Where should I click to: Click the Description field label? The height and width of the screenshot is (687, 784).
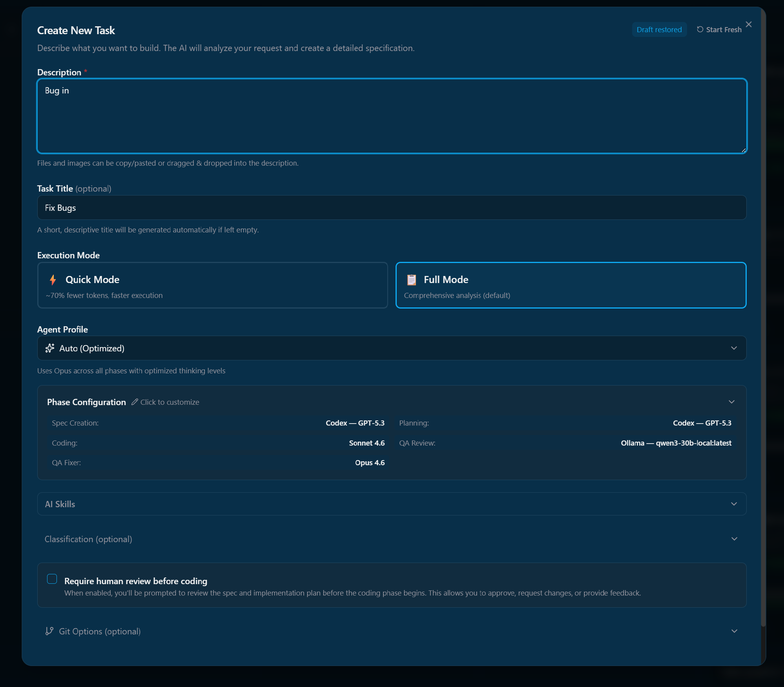(x=59, y=72)
